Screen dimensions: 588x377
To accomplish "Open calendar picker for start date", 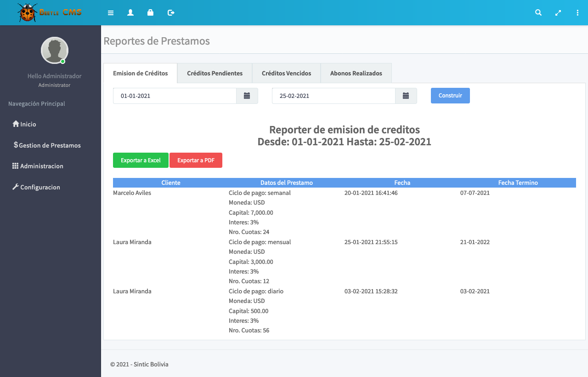I will pos(247,96).
